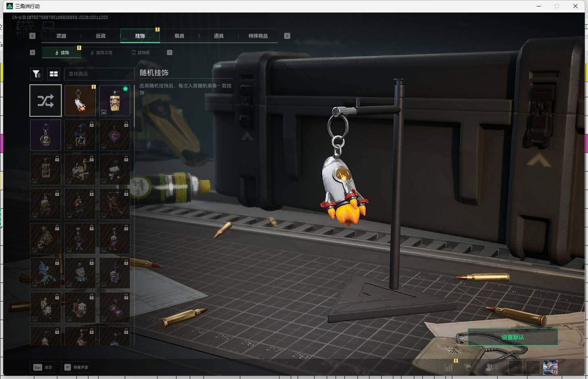Image resolution: width=588 pixels, height=379 pixels.
Task: Click the player avatar portrait
Action: pos(550,367)
